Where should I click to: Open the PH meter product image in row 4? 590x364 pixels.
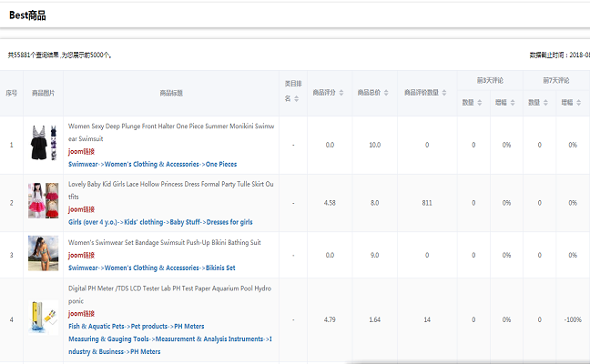[44, 318]
